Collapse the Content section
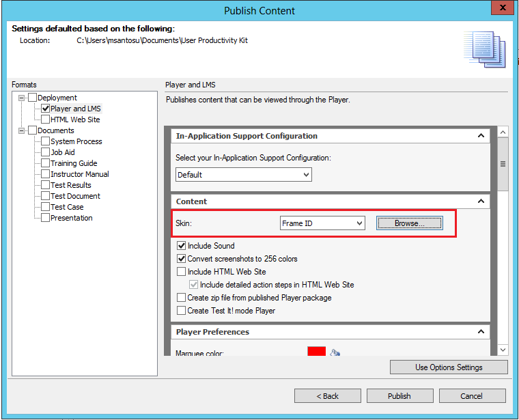519x420 pixels. tap(481, 201)
